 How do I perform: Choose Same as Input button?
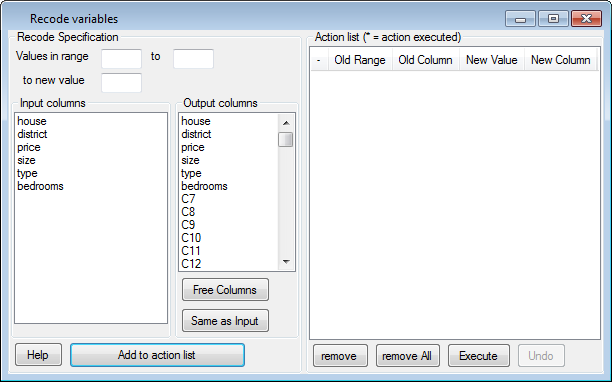click(x=225, y=321)
